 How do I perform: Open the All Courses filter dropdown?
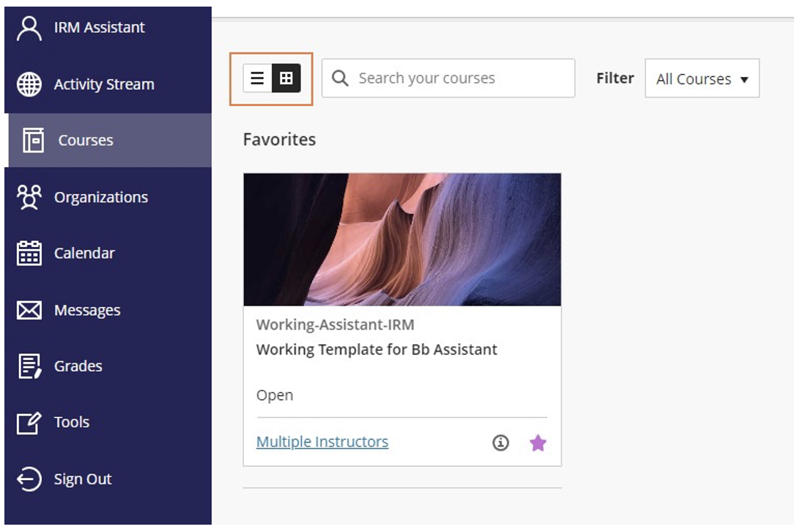coord(702,78)
